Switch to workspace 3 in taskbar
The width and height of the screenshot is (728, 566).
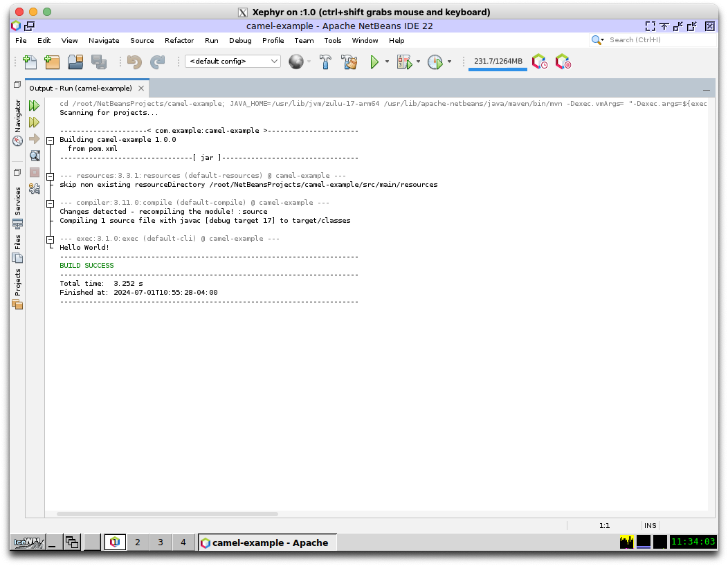coord(160,542)
